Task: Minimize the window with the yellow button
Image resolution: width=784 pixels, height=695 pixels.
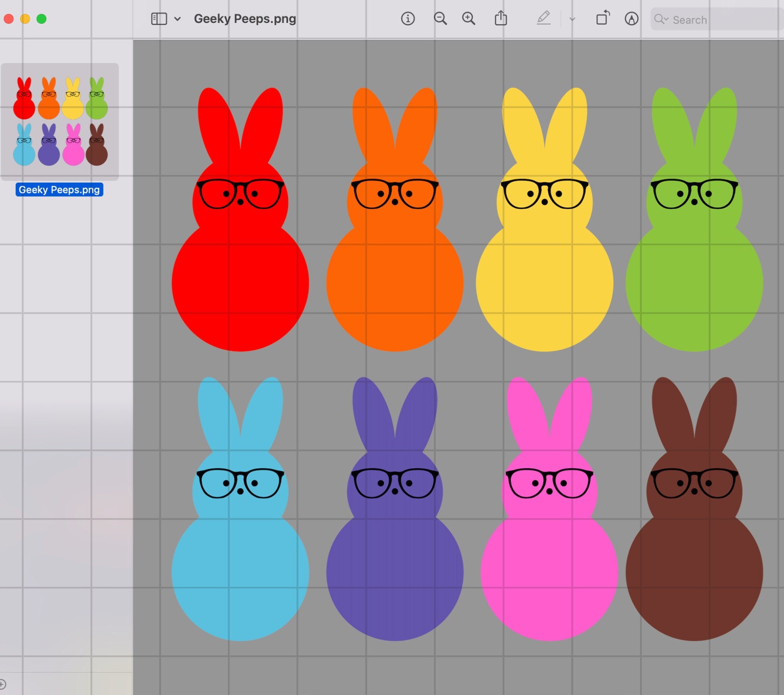Action: (25, 19)
